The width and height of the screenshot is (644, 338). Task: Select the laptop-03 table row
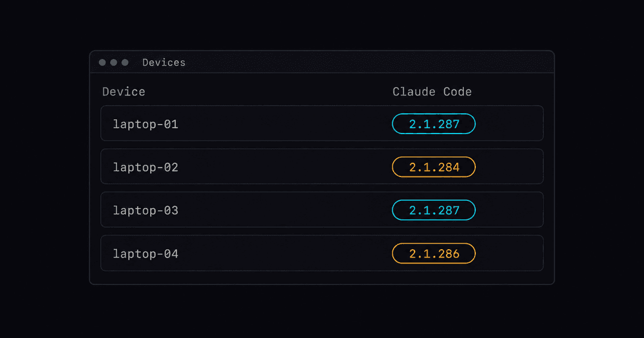pos(322,210)
